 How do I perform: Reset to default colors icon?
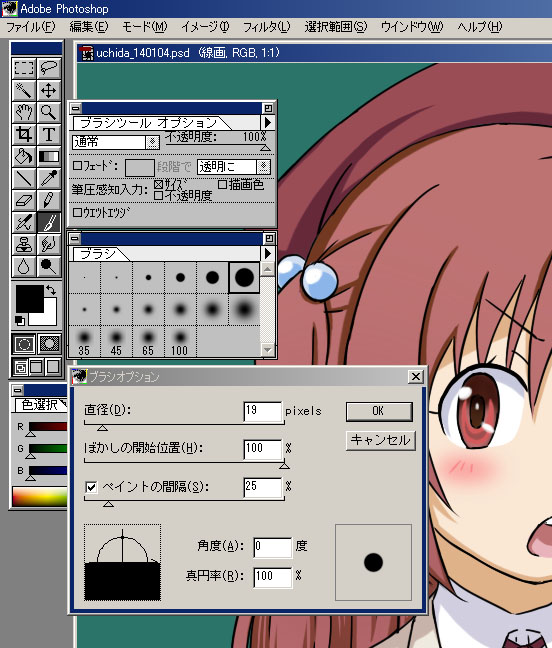(x=20, y=320)
